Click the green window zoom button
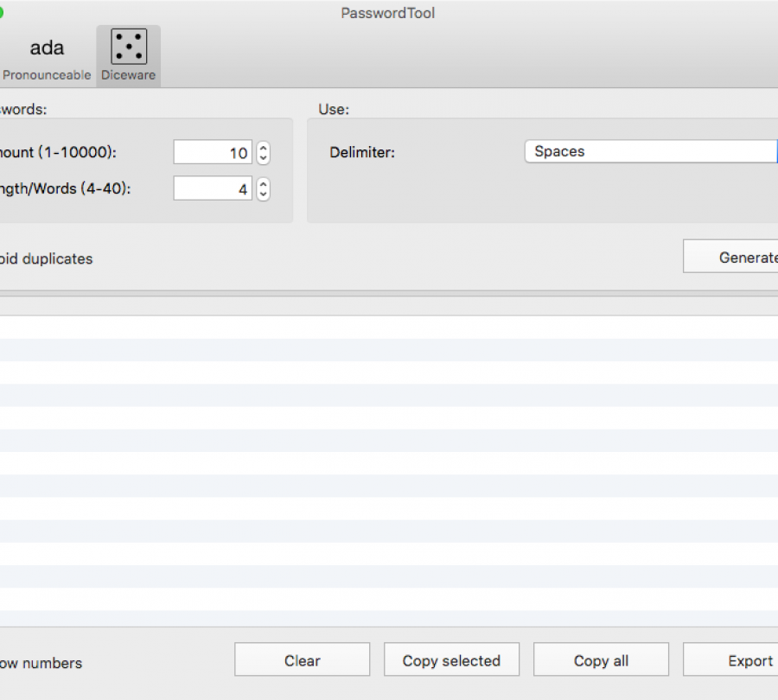The height and width of the screenshot is (700, 778). 1,12
